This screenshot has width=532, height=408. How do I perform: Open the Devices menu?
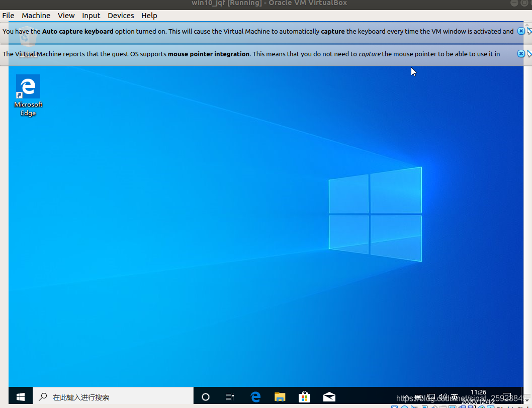[121, 16]
